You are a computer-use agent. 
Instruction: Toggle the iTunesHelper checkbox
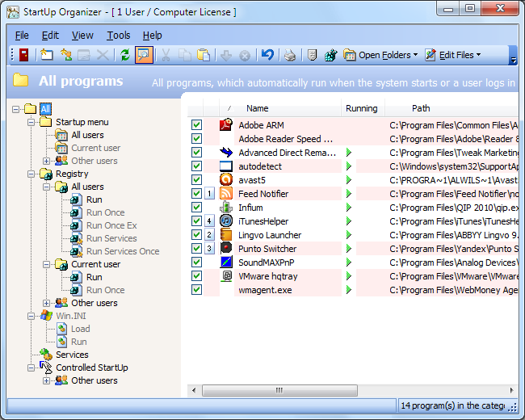pos(196,221)
